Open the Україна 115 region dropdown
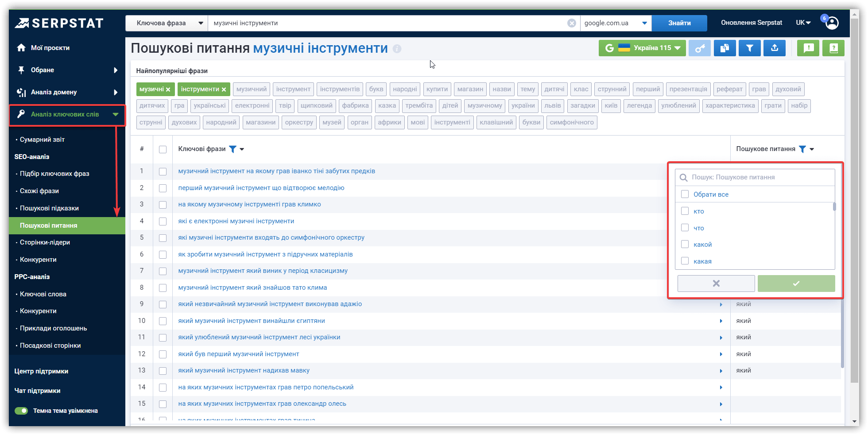Screen dimensions: 868x435 pos(642,48)
